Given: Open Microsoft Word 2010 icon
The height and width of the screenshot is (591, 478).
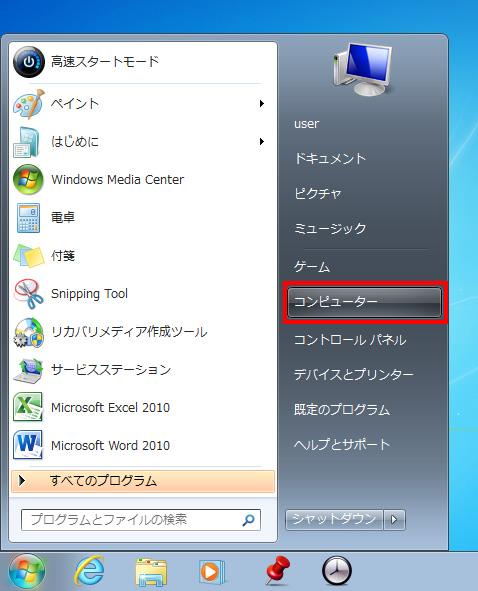Looking at the screenshot, I should click(x=28, y=445).
